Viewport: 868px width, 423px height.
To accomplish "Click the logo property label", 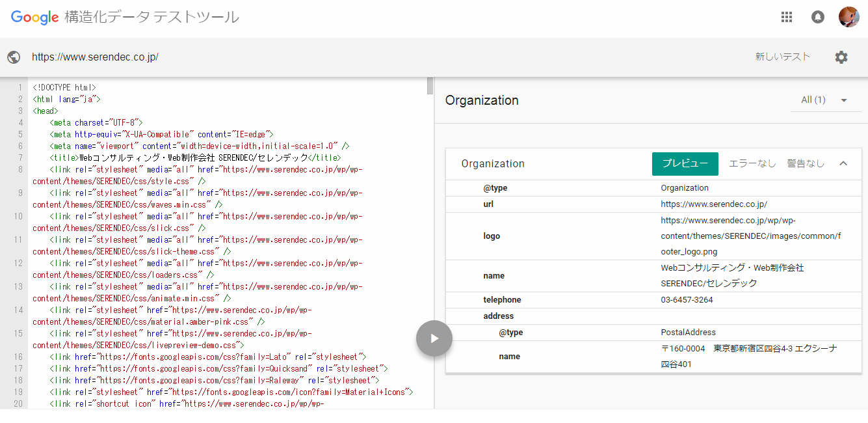I will coord(492,236).
